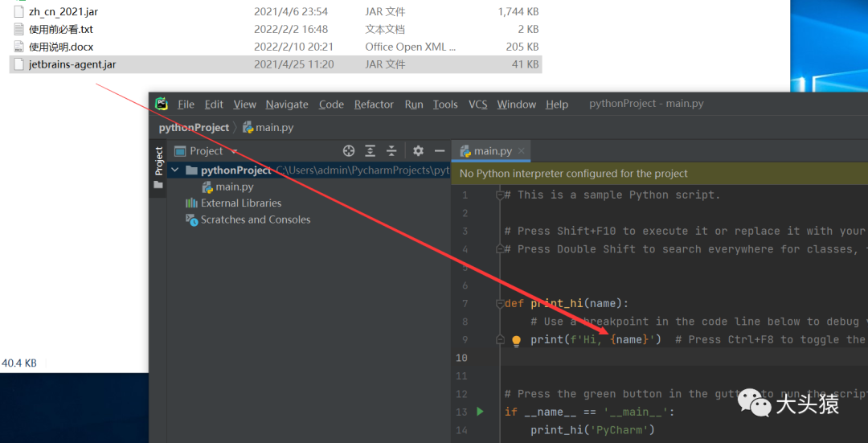Open the Help menu
Image resolution: width=868 pixels, height=443 pixels.
point(557,104)
